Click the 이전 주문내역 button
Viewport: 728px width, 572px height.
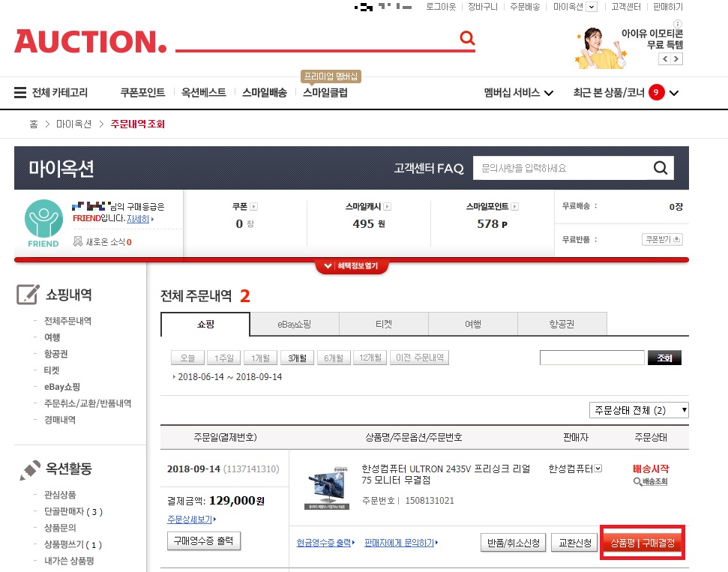(x=419, y=358)
